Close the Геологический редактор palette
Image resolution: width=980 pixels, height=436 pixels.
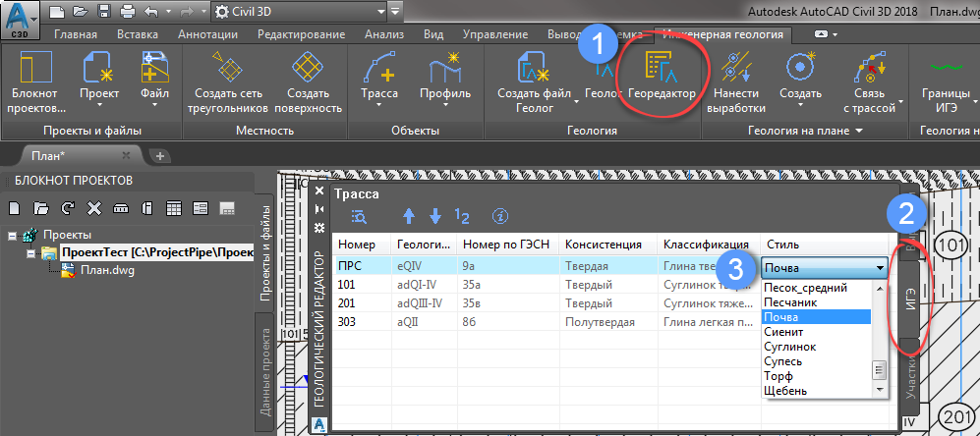[320, 191]
